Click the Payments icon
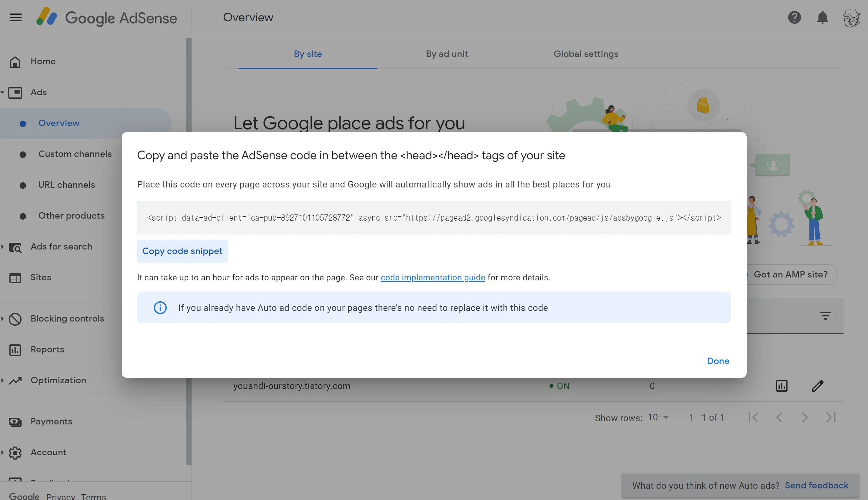The height and width of the screenshot is (500, 868). pyautogui.click(x=15, y=422)
